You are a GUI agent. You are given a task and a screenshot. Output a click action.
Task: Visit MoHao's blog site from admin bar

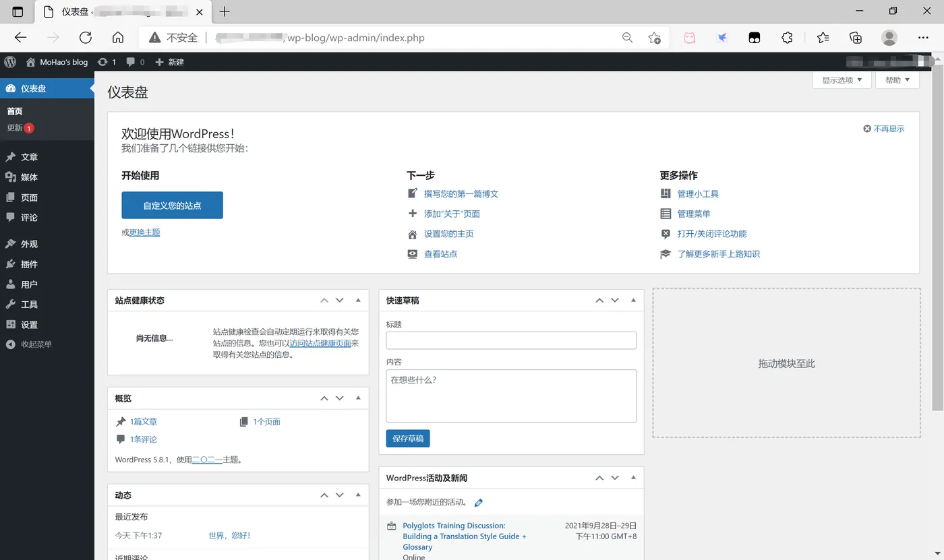pos(57,62)
